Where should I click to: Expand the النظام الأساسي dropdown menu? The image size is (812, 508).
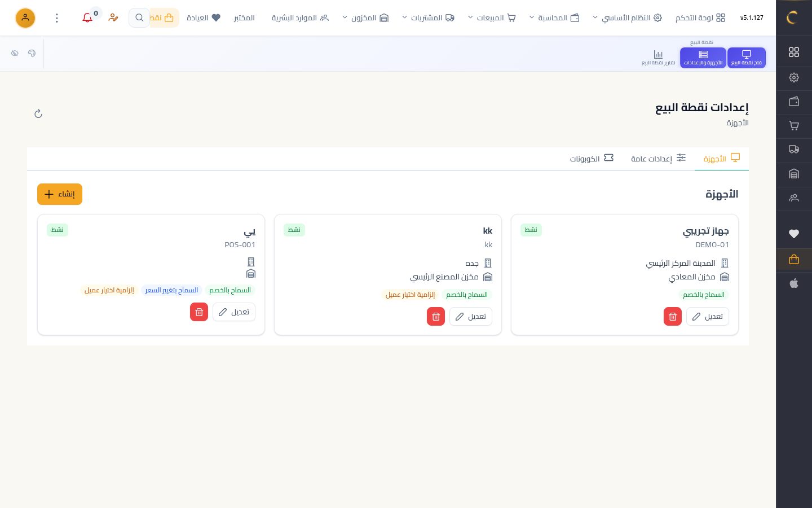click(627, 18)
